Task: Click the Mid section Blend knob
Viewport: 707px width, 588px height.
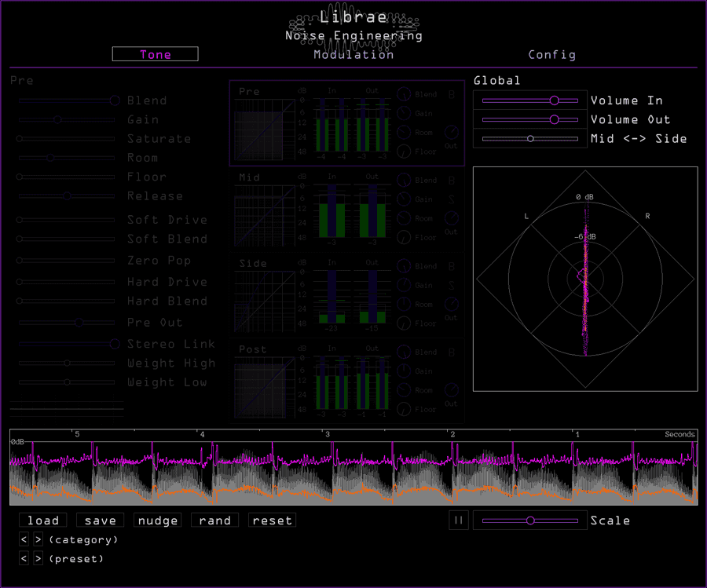Action: [404, 181]
